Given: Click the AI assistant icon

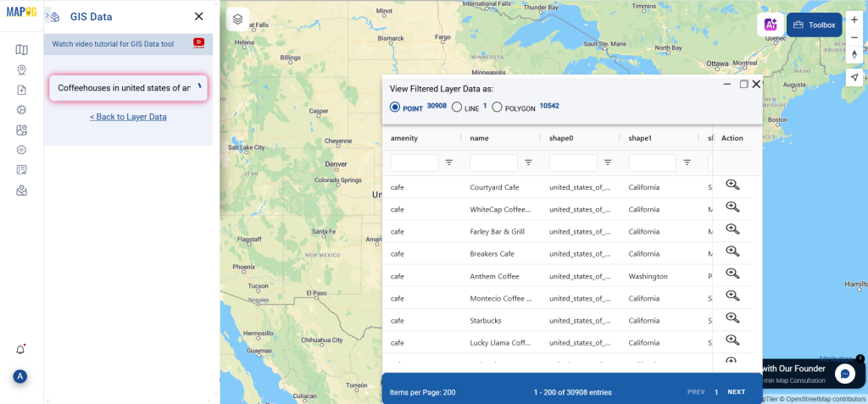Looking at the screenshot, I should [x=771, y=25].
